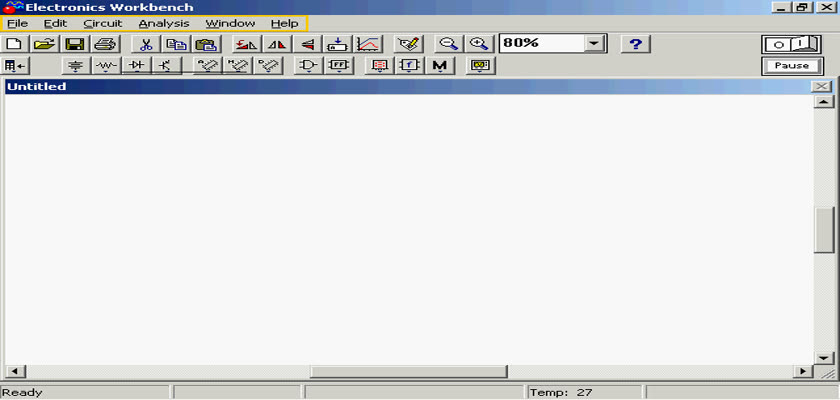The height and width of the screenshot is (400, 840).
Task: Flip component vertically
Action: click(x=308, y=44)
